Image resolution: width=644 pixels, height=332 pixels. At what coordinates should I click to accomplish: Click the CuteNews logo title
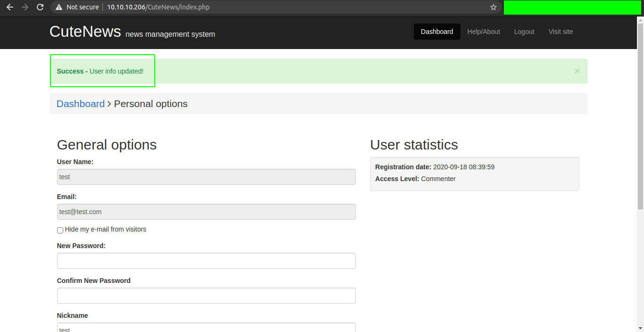click(x=85, y=31)
